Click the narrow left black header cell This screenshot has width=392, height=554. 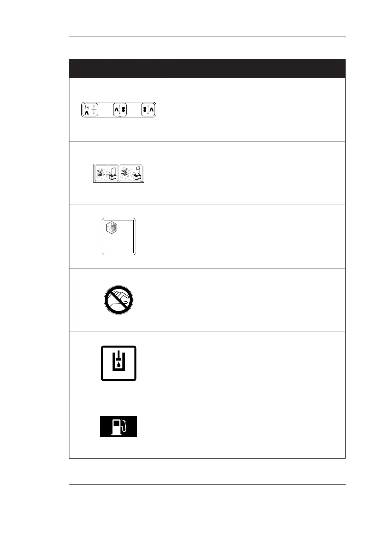(x=118, y=69)
